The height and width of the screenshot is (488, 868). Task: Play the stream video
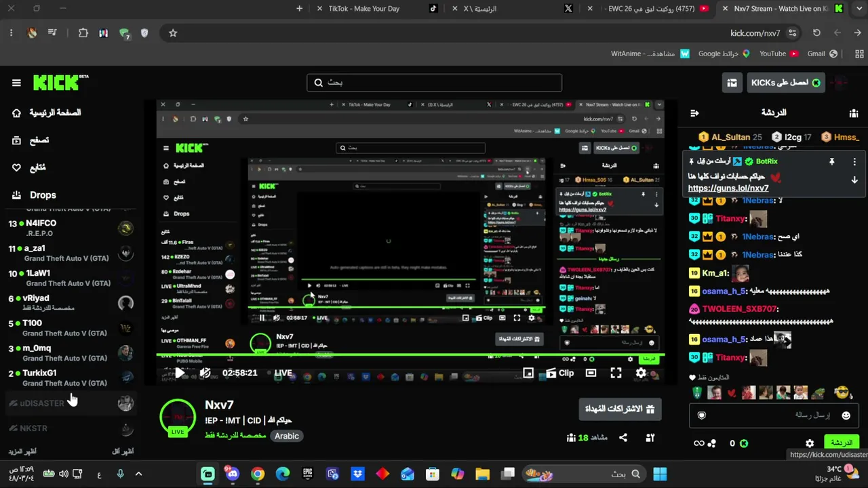(x=180, y=373)
